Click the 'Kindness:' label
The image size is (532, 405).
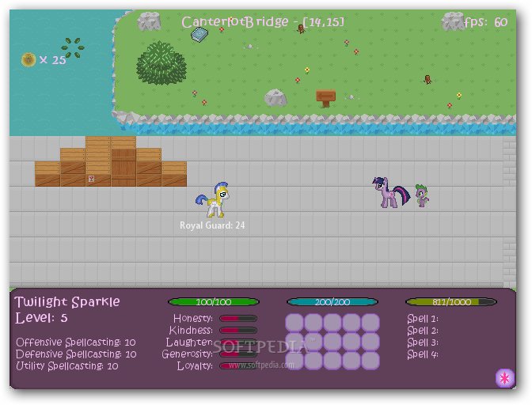tap(191, 331)
